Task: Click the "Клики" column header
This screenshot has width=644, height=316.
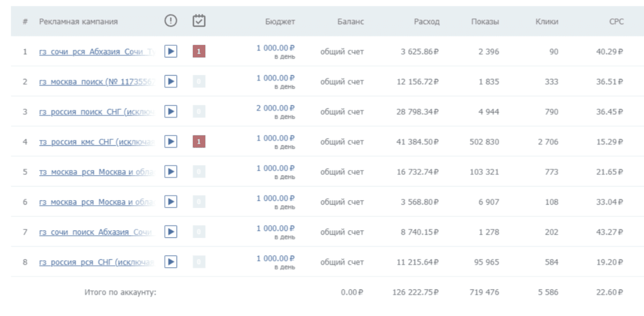Action: [x=546, y=22]
